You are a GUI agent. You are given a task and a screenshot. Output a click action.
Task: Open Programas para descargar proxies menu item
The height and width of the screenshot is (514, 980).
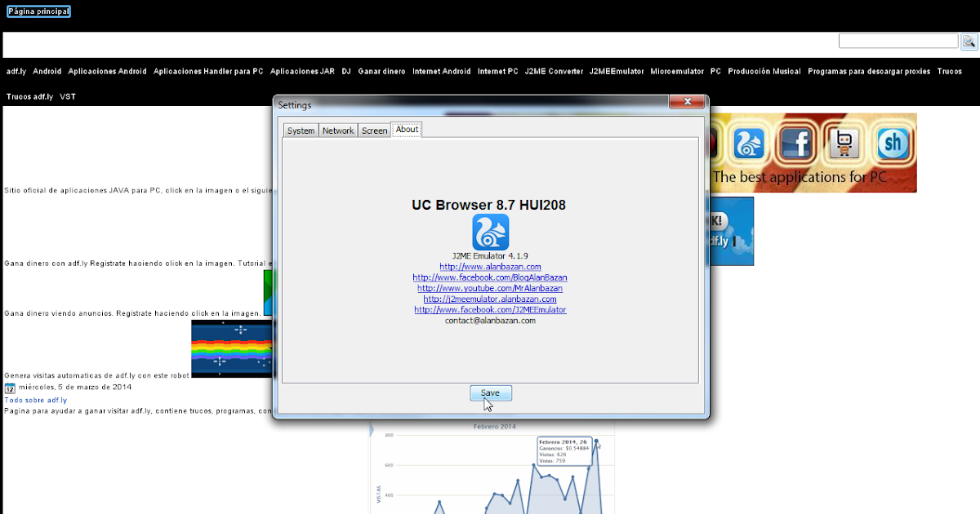(869, 72)
